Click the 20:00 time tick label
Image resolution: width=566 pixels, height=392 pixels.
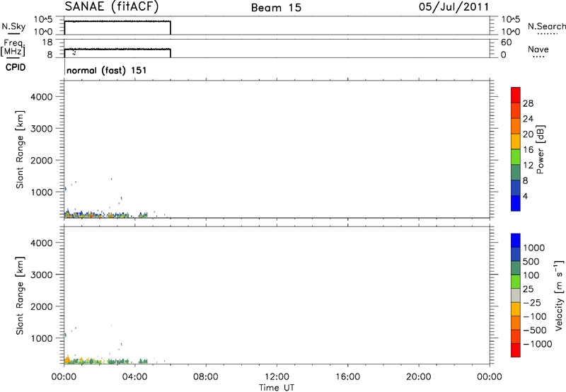(x=418, y=377)
